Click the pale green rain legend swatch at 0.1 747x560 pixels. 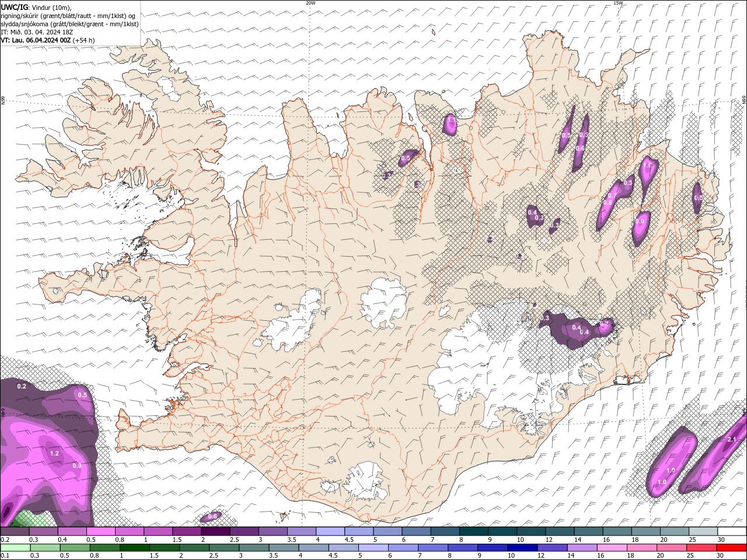(15, 547)
